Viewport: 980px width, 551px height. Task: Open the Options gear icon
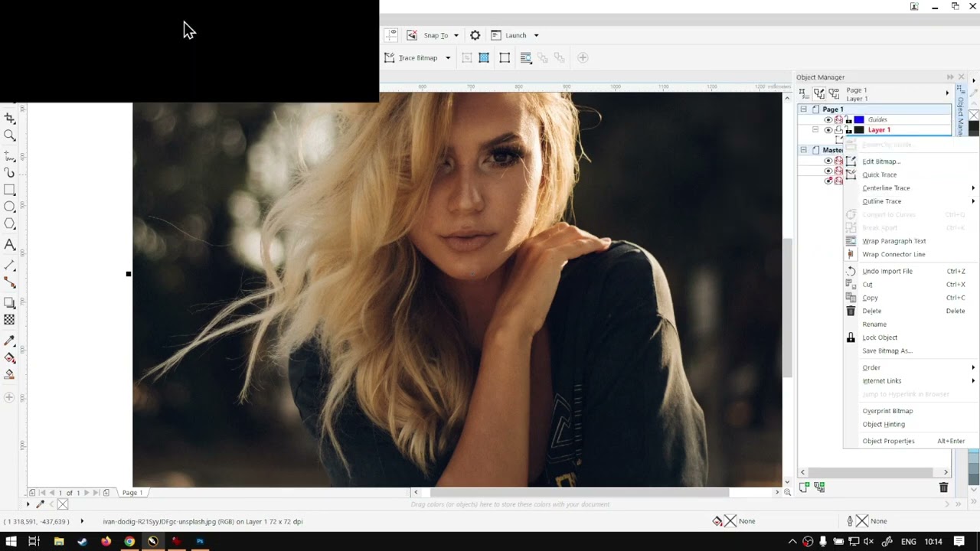(x=475, y=35)
